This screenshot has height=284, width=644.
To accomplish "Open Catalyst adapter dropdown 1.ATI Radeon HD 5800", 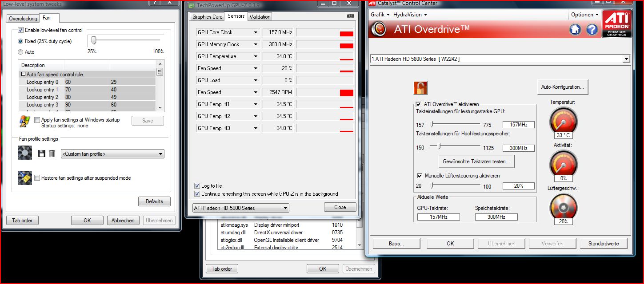I will (500, 59).
